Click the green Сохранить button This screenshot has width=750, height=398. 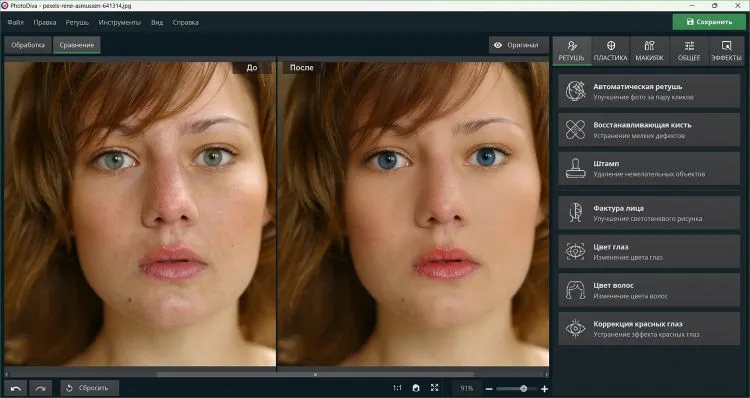(709, 22)
